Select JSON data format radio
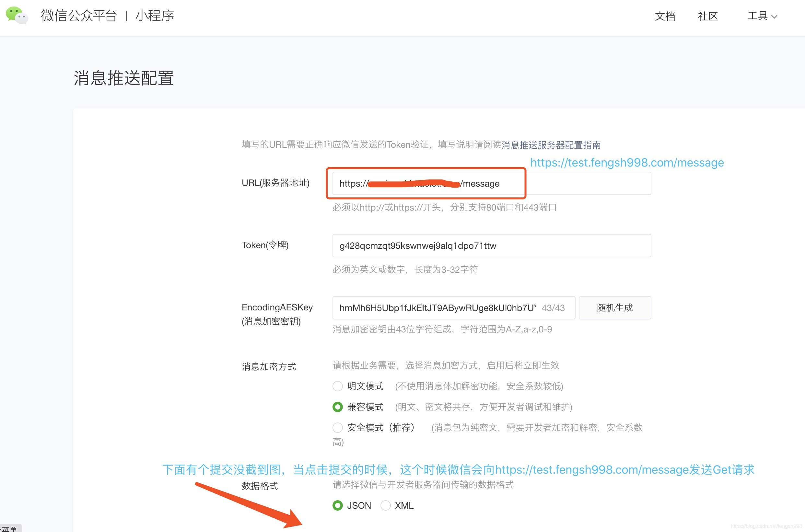 coord(338,505)
